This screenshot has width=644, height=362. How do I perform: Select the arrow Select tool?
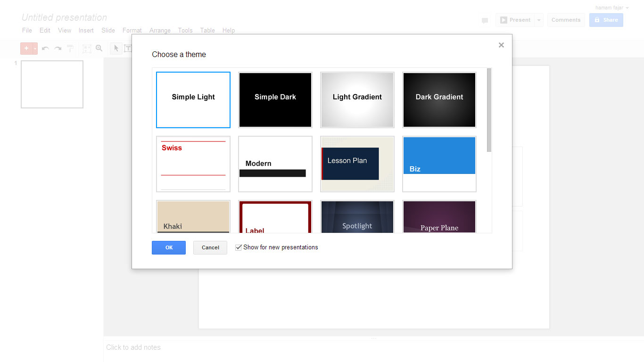[x=116, y=48]
